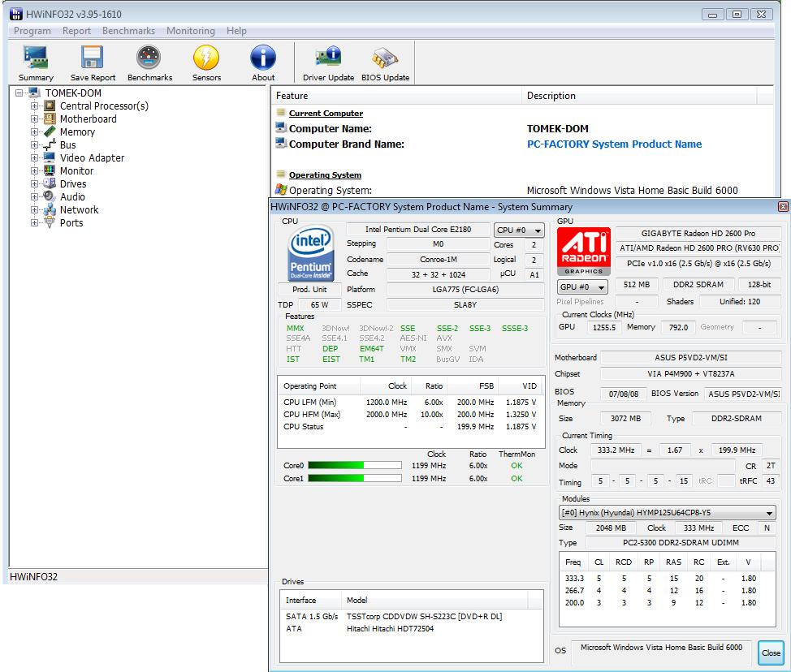Click the Core0 usage bar
791x672 pixels.
pos(355,465)
